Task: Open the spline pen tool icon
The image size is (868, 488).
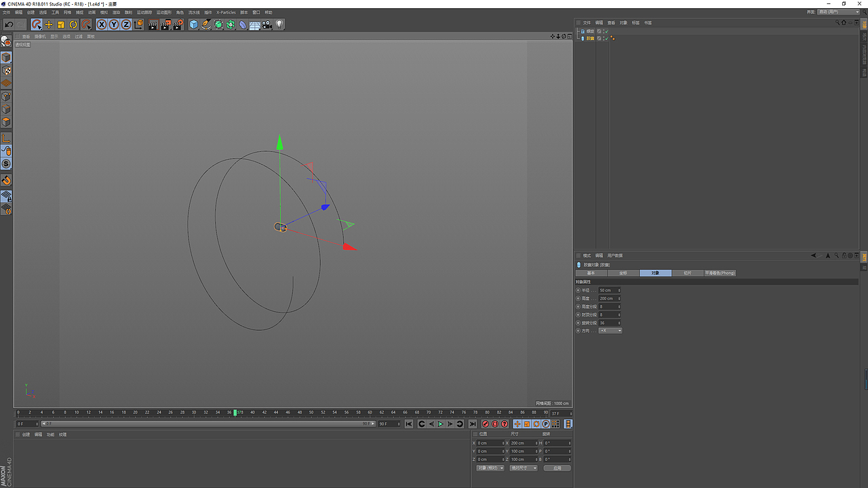Action: pos(206,24)
